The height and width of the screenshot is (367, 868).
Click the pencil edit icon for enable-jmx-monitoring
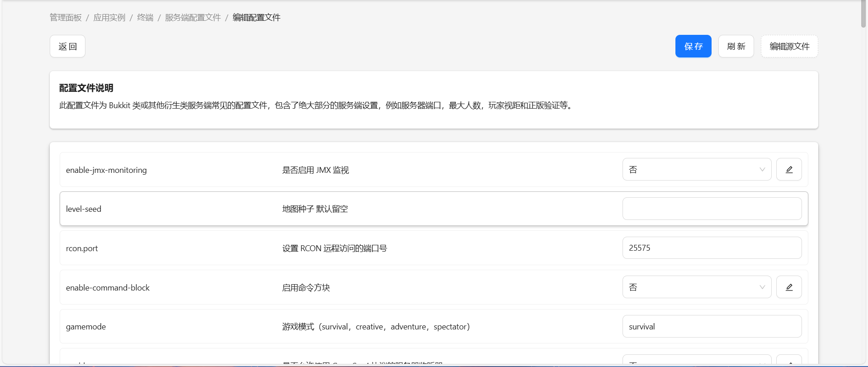coord(789,169)
